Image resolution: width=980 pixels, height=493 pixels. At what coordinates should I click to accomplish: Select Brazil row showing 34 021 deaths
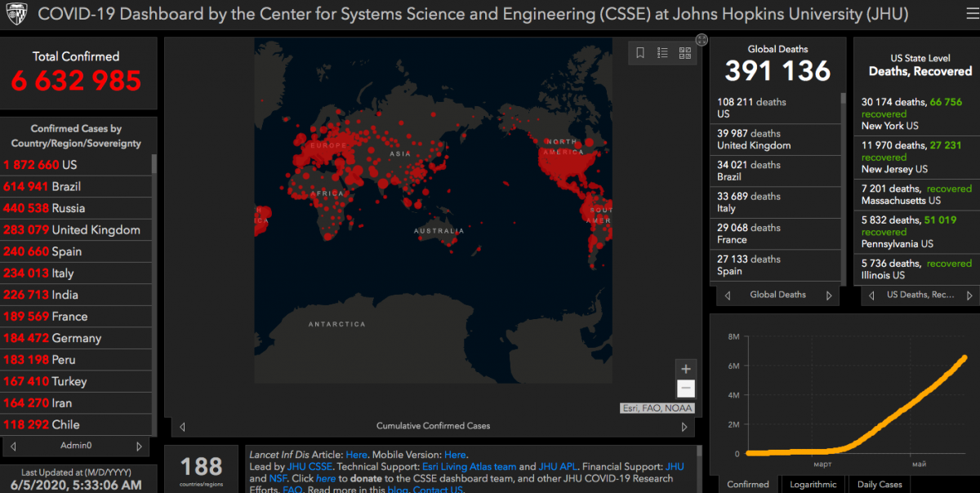pos(775,171)
